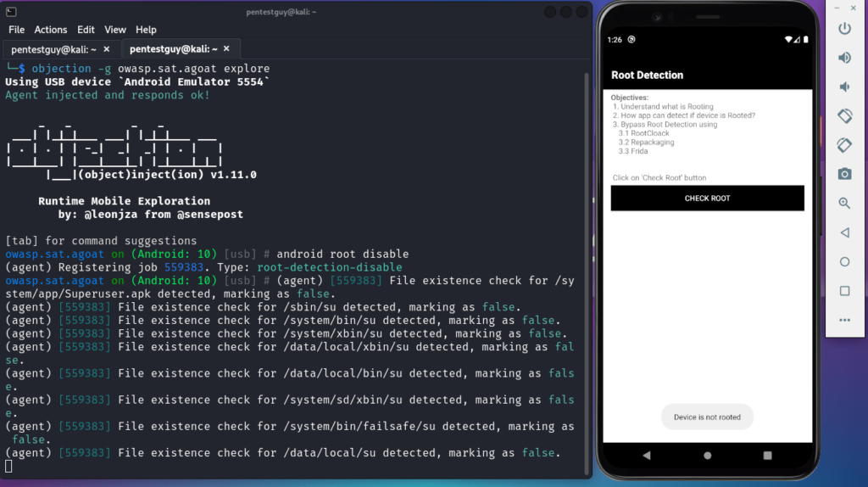Image resolution: width=868 pixels, height=487 pixels.
Task: Click 'Click on 'Check Root' button' instruction
Action: pos(659,178)
